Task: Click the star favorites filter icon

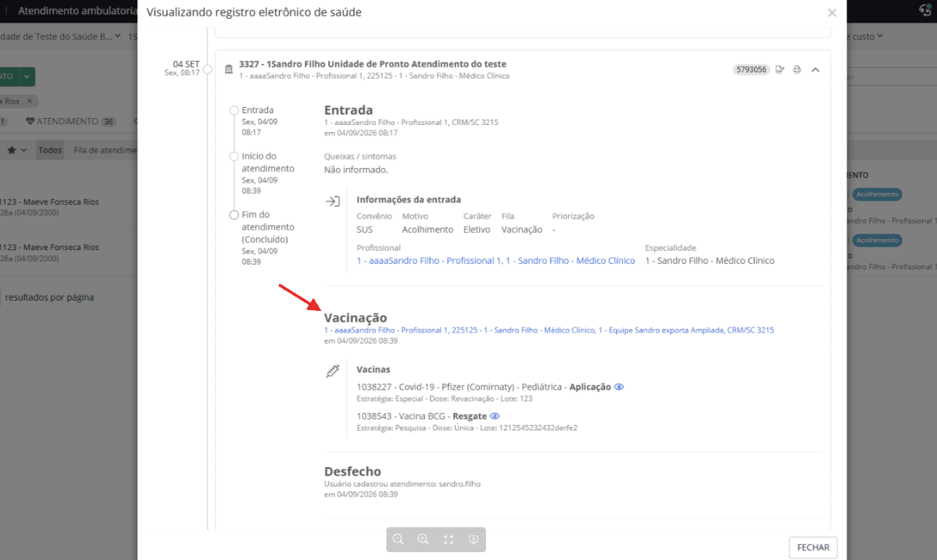Action: [x=12, y=150]
